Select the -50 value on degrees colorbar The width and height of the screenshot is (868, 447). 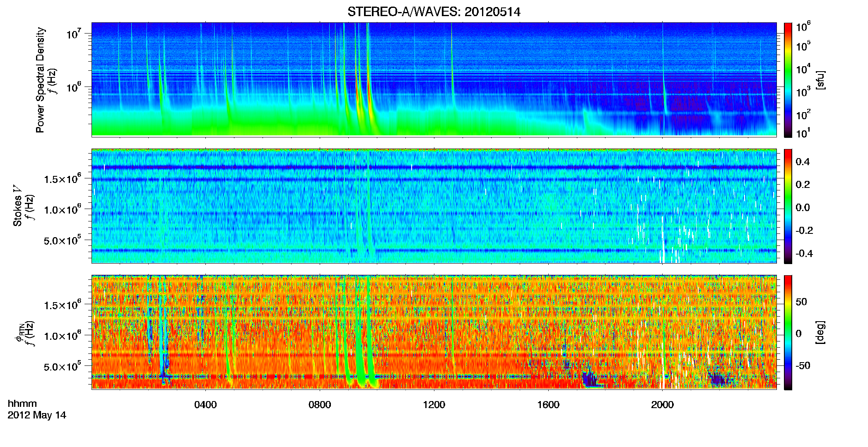[803, 365]
